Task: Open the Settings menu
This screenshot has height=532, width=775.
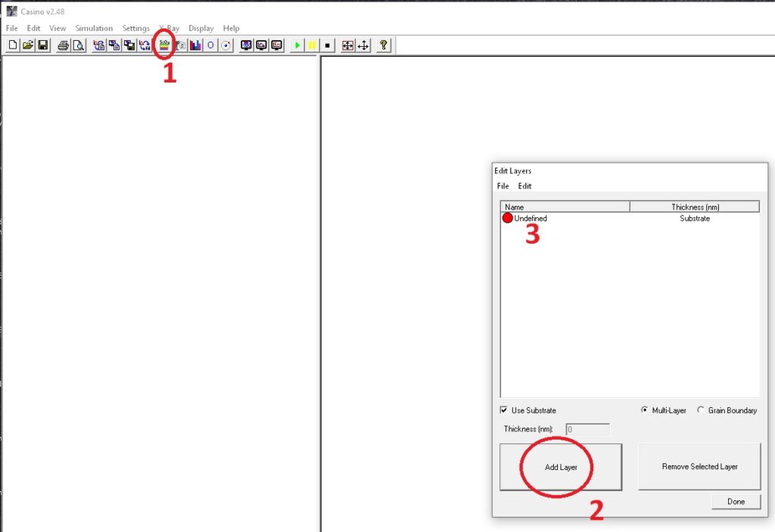Action: pos(136,28)
